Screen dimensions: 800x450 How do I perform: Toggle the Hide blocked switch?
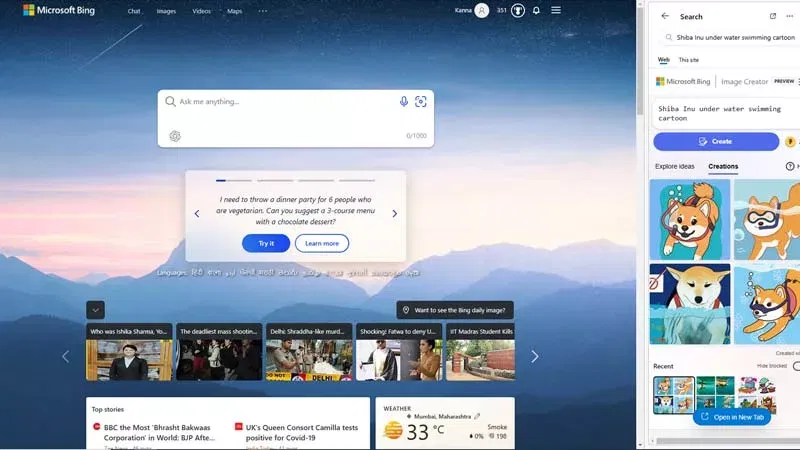tap(796, 366)
